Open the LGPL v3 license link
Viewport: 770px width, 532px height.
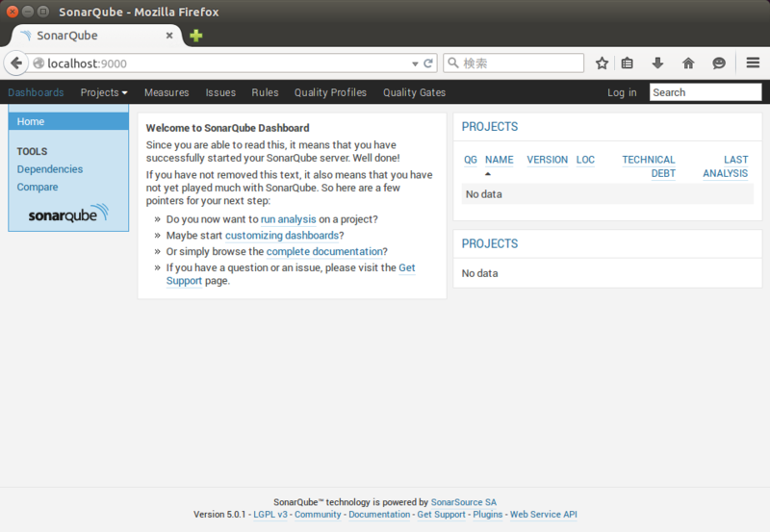[x=270, y=515]
